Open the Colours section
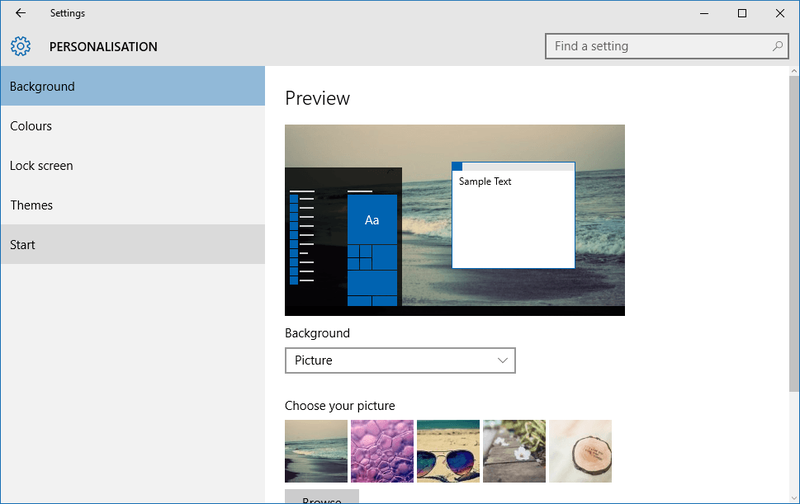This screenshot has width=800, height=504. click(133, 126)
